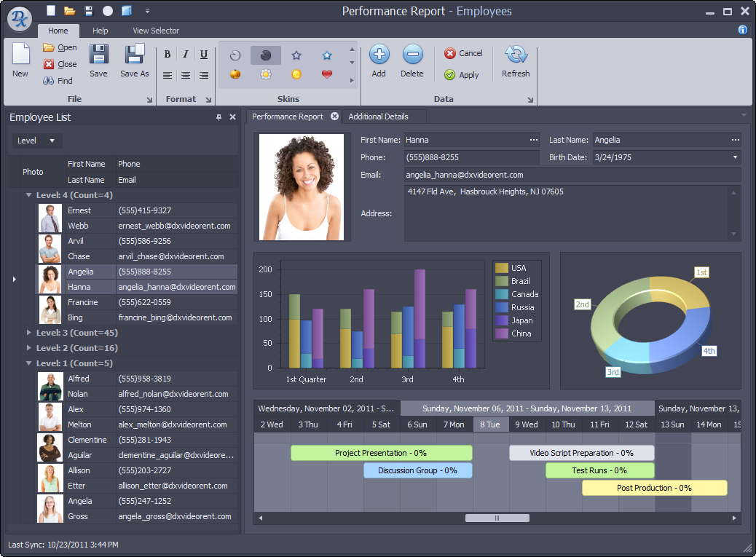756x557 pixels.
Task: Click the green Apply checkmark icon
Action: point(450,75)
